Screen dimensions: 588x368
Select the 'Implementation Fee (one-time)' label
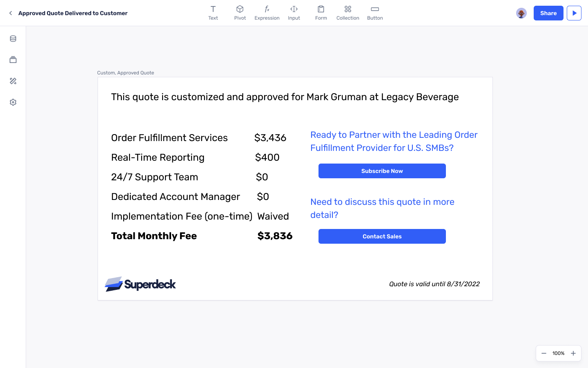[x=182, y=216]
